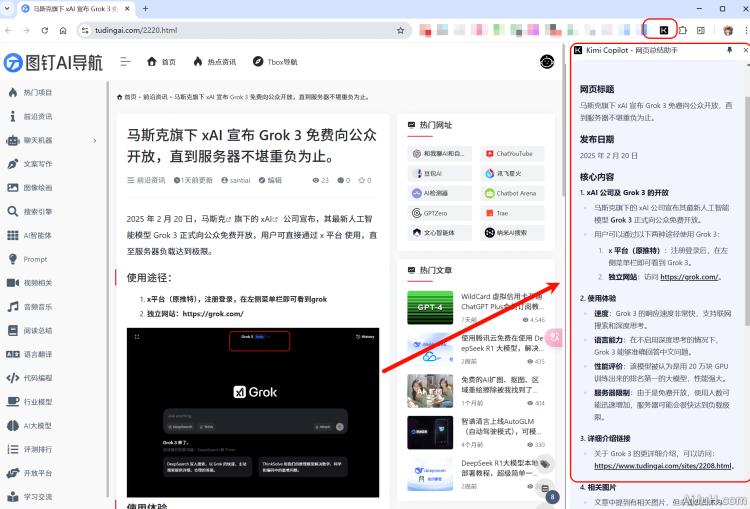Select 学习交流 in the left sidebar
The height and width of the screenshot is (509, 750).
pyautogui.click(x=31, y=497)
